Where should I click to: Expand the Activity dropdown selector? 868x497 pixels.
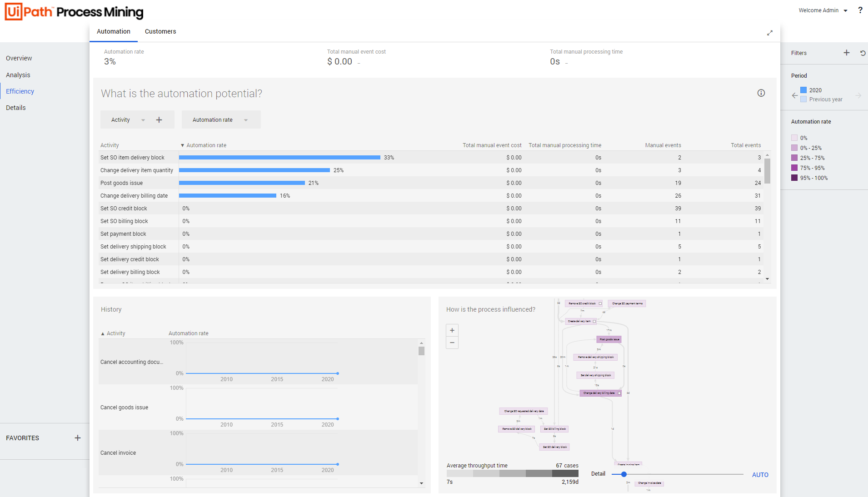click(x=143, y=120)
